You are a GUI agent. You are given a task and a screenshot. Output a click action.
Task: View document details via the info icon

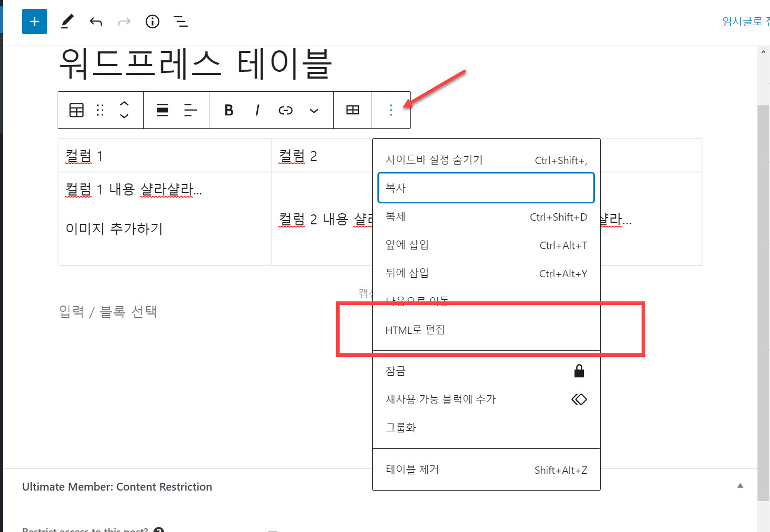click(x=153, y=21)
